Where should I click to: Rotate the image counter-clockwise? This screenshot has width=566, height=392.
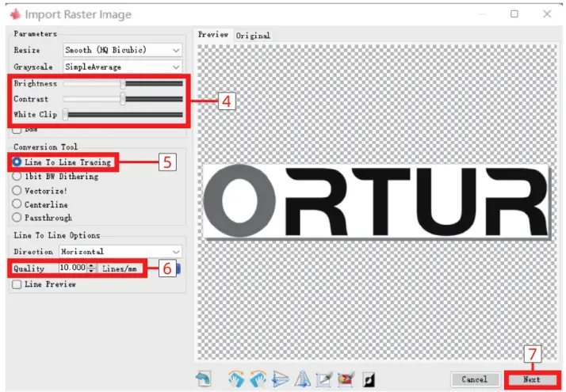(258, 379)
